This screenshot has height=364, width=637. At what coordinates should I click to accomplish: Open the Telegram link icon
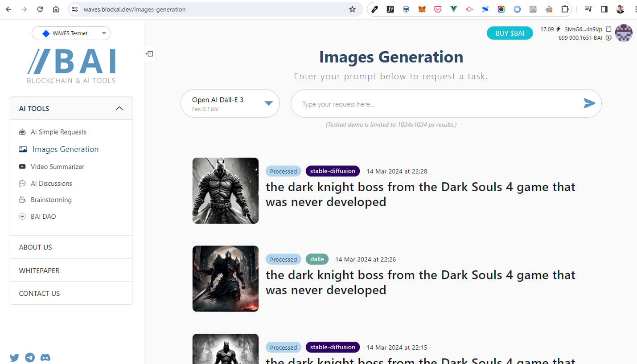pos(30,357)
